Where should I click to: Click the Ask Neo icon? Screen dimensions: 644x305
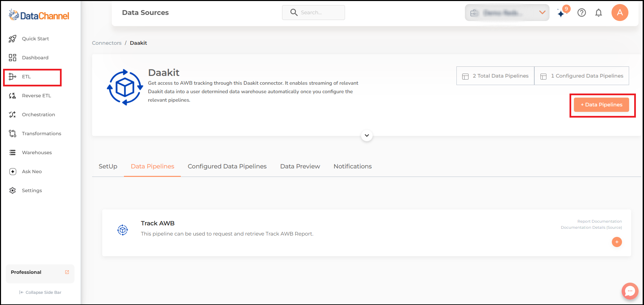[x=13, y=171]
